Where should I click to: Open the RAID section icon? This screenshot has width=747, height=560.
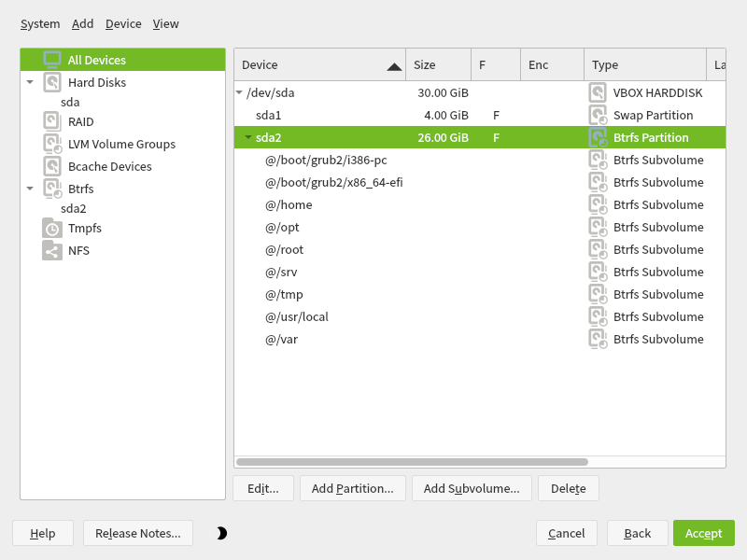pos(50,121)
